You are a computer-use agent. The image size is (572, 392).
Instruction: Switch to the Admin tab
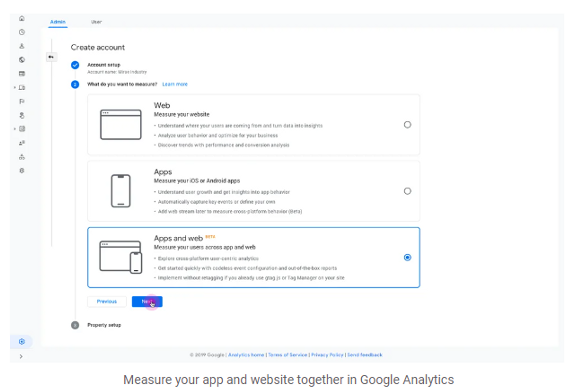(x=58, y=22)
